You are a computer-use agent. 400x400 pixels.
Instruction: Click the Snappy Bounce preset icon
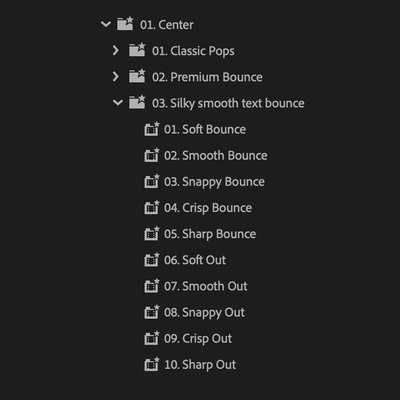tap(152, 181)
